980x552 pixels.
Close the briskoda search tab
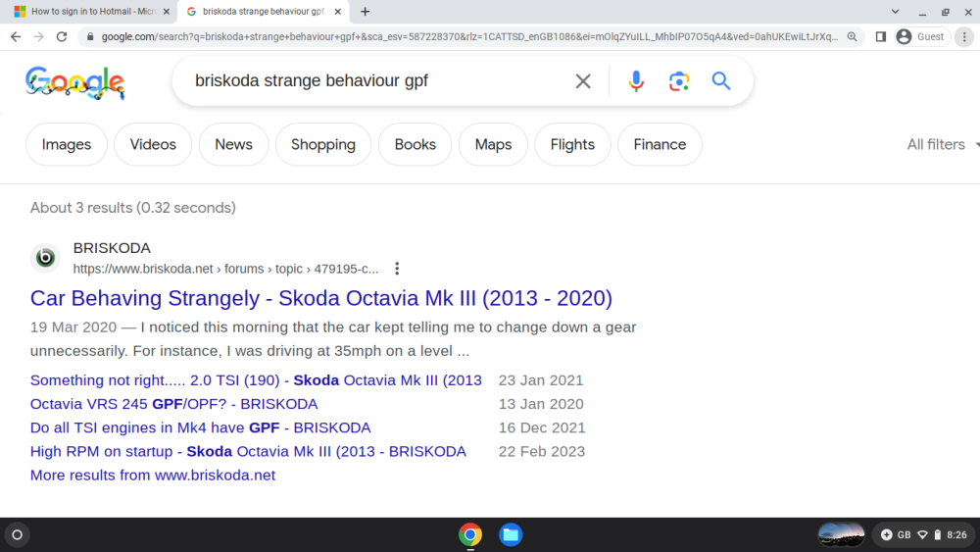337,11
